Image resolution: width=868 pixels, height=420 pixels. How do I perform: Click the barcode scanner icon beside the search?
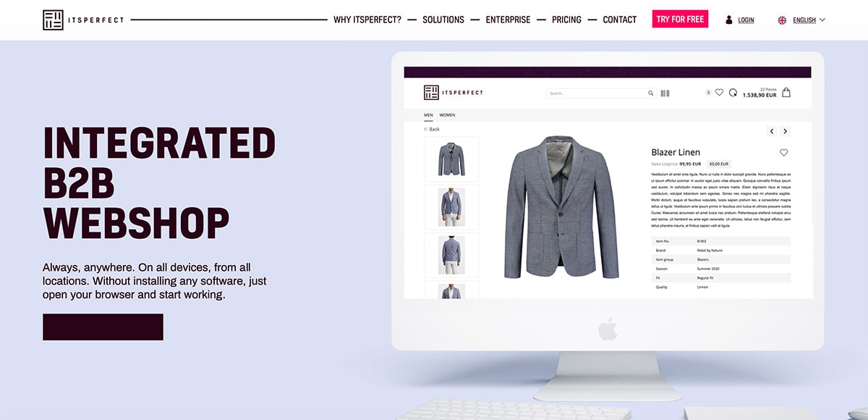point(665,93)
